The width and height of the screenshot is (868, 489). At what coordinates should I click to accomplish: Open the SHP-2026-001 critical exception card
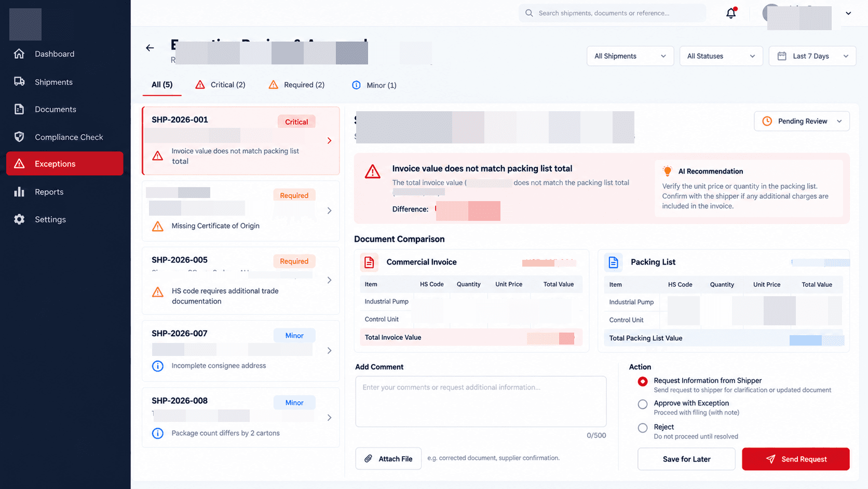pos(241,141)
